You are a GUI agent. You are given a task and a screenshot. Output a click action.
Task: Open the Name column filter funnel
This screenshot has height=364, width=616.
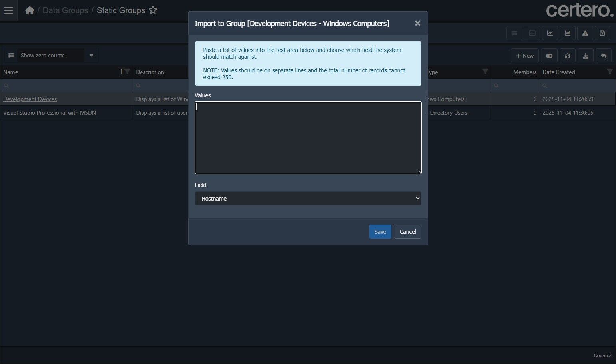[x=127, y=72]
